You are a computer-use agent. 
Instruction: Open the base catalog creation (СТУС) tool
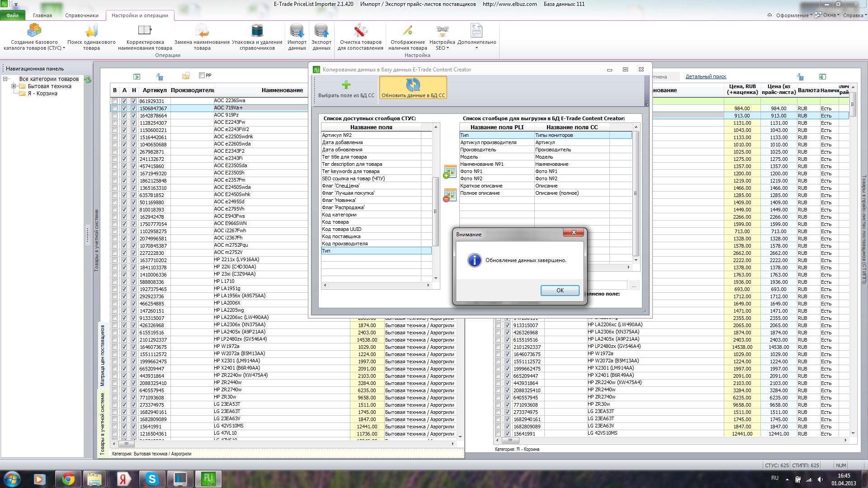[34, 37]
